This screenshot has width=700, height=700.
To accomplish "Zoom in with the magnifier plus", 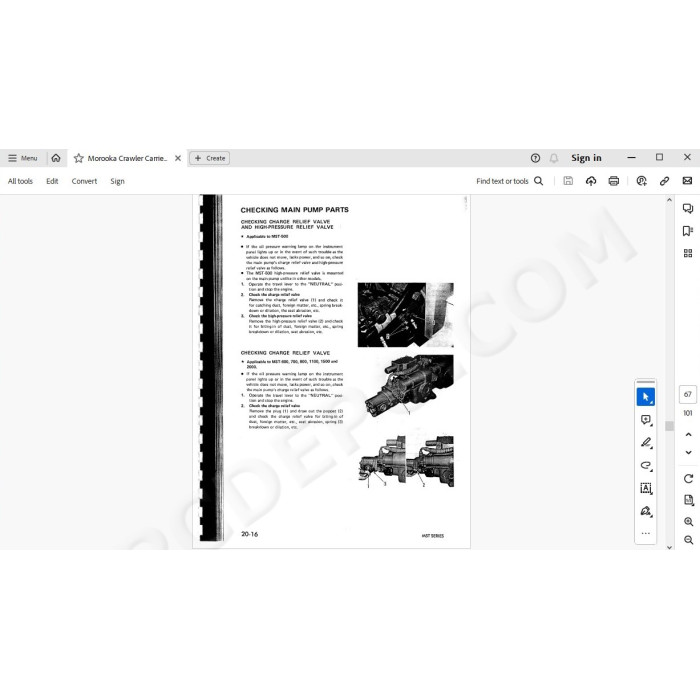I will [688, 521].
